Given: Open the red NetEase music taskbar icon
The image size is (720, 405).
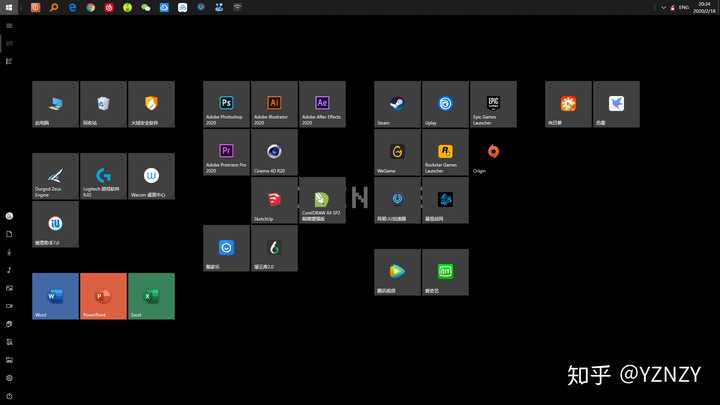Looking at the screenshot, I should click(109, 7).
